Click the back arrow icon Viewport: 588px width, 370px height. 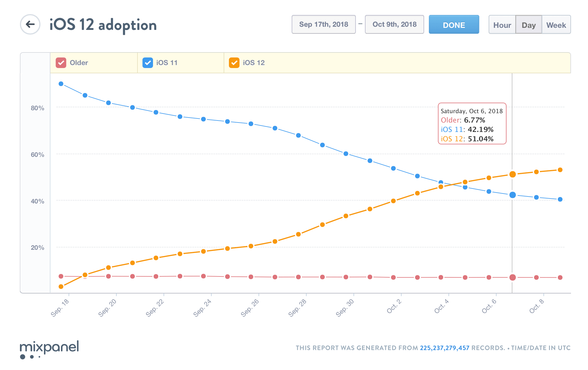30,24
